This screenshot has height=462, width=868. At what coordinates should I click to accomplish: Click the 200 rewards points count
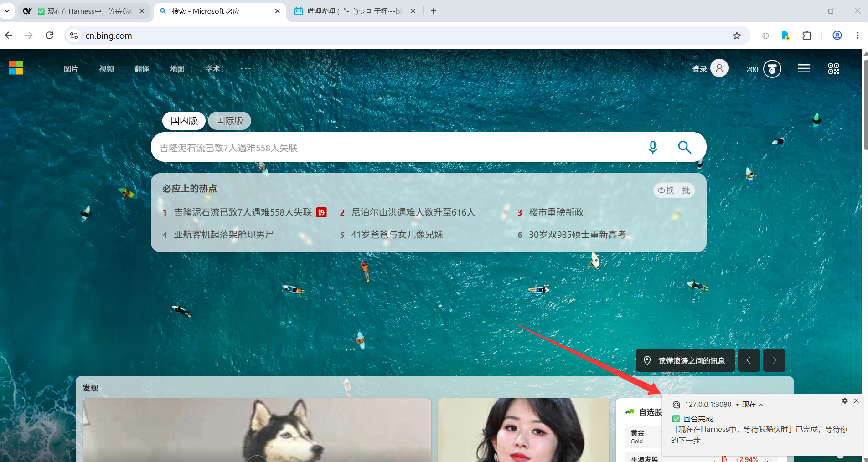pos(752,69)
